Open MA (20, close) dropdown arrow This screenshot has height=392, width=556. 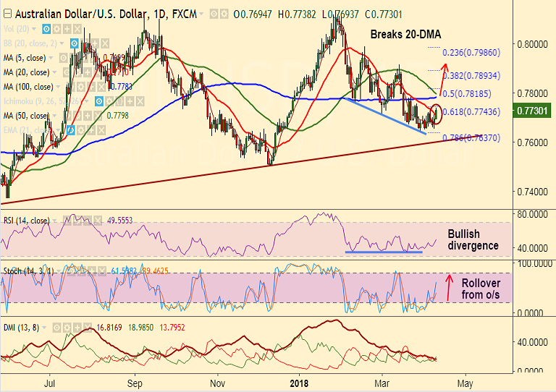(x=54, y=72)
